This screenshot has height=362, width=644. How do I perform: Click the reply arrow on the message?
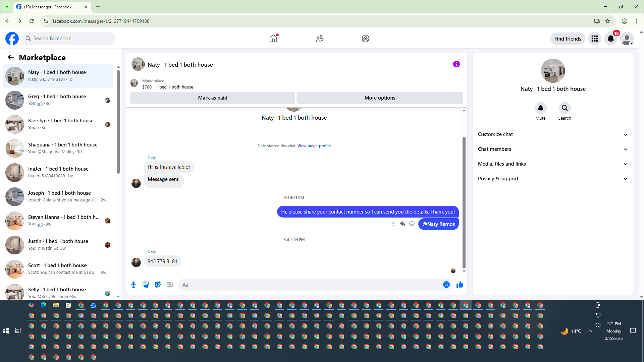tap(402, 224)
